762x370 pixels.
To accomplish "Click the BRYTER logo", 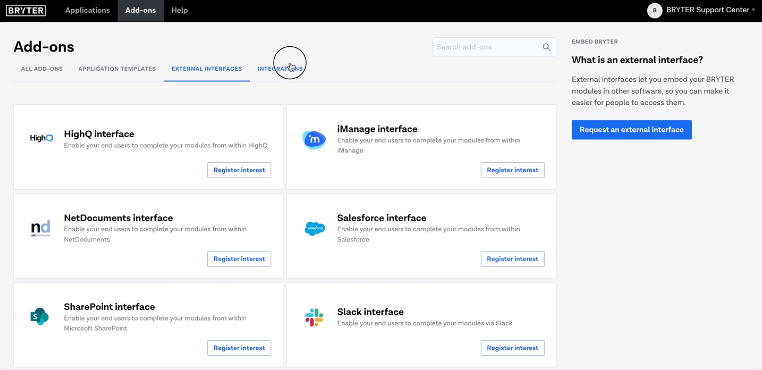I will tap(26, 10).
